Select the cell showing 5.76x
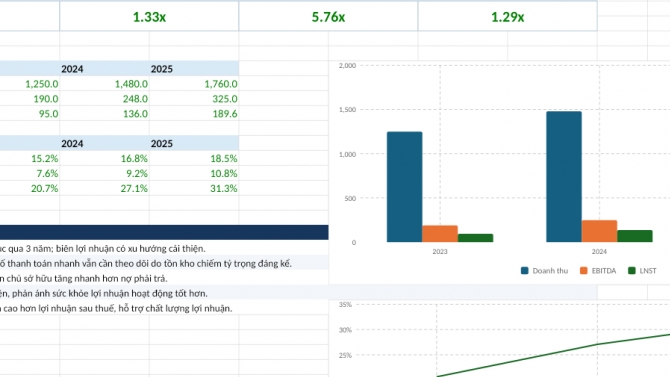Screen dimensions: 670x377 (328, 17)
